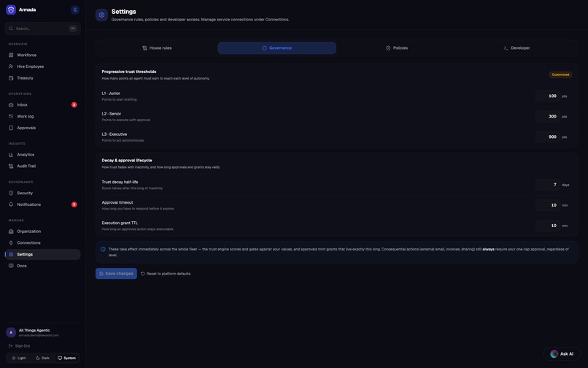Screen dimensions: 588x368
Task: Click the search magnifier icon
Action: coord(11,28)
